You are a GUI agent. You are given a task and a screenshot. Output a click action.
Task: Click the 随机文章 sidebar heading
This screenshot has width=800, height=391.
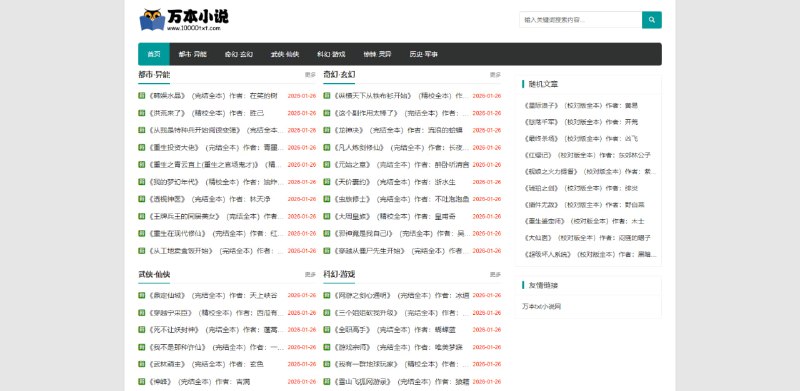[x=543, y=84]
